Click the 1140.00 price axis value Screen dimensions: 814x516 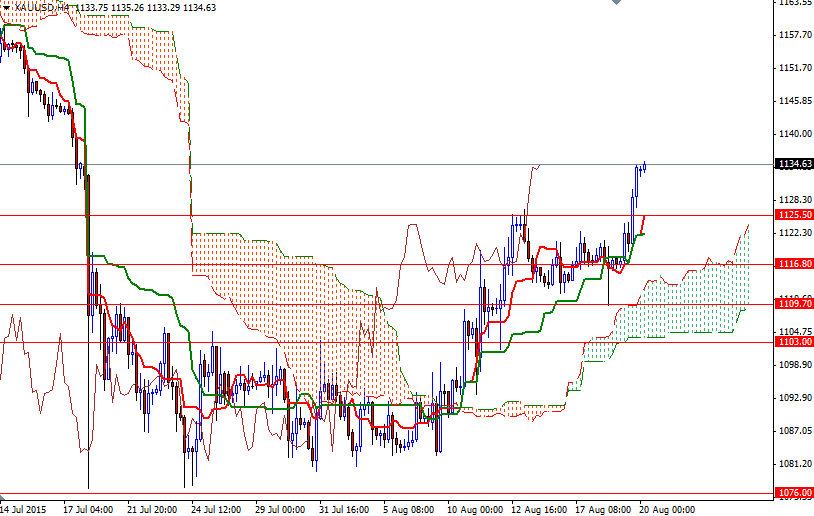[x=795, y=134]
